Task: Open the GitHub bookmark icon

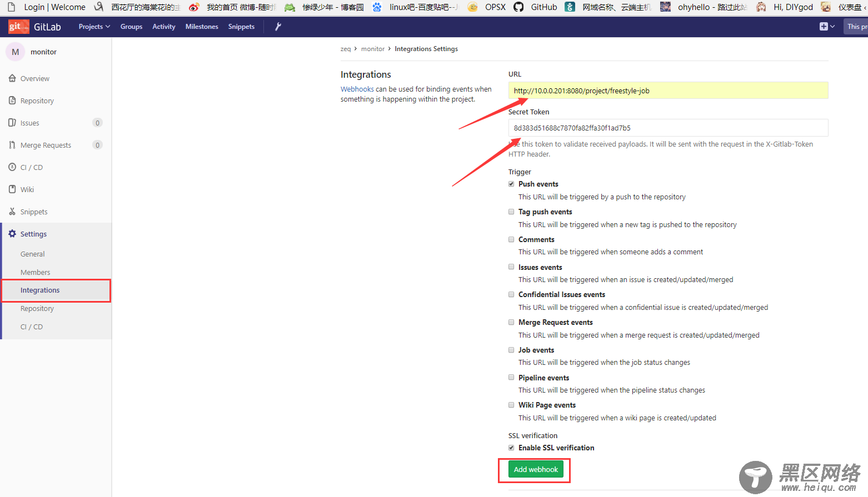Action: (518, 7)
